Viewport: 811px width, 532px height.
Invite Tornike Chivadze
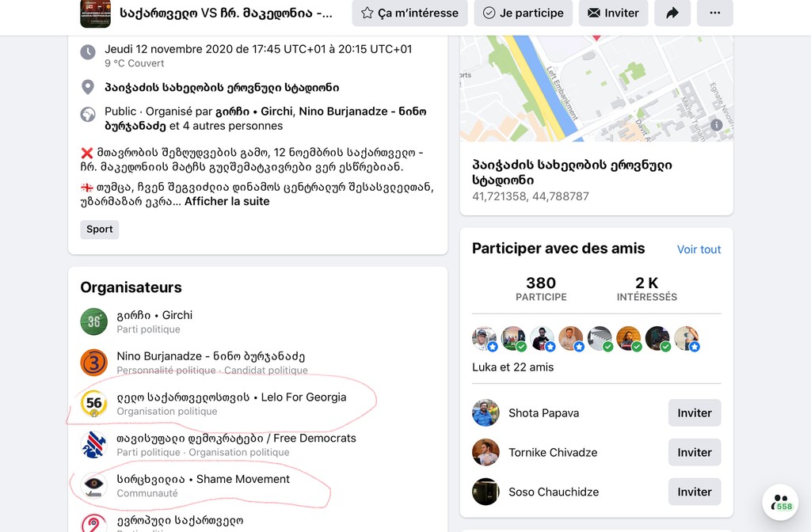(695, 452)
